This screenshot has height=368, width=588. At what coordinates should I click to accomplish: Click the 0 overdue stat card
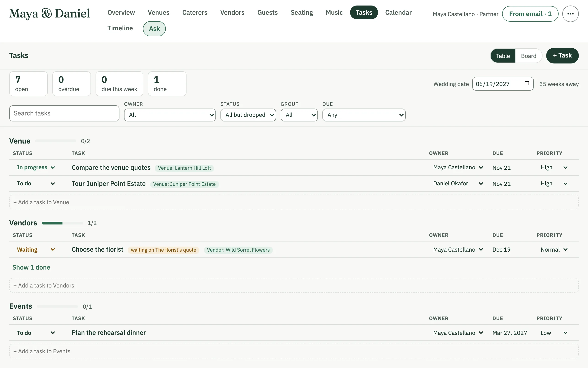coord(72,84)
